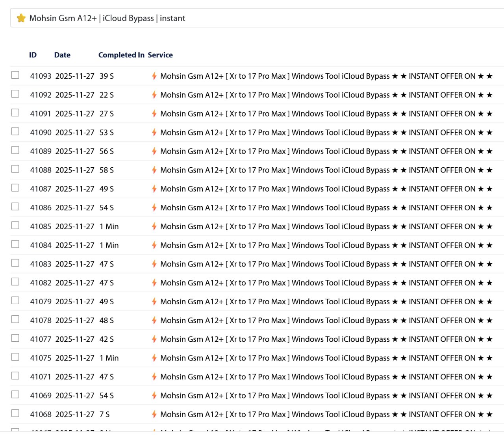Viewport: 504px width, 435px height.
Task: Click the Date column header
Action: (x=62, y=55)
